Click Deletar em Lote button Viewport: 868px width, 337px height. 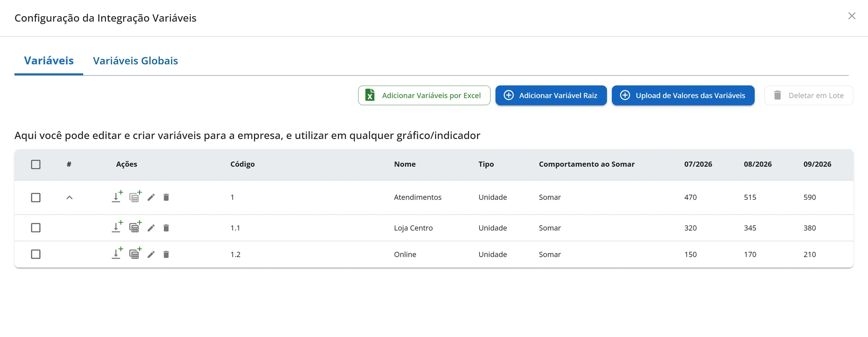[x=809, y=95]
